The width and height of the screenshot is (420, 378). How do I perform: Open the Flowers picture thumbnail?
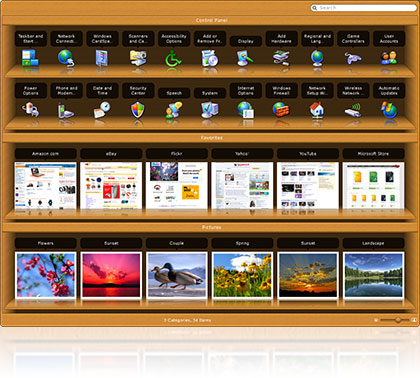[46, 275]
